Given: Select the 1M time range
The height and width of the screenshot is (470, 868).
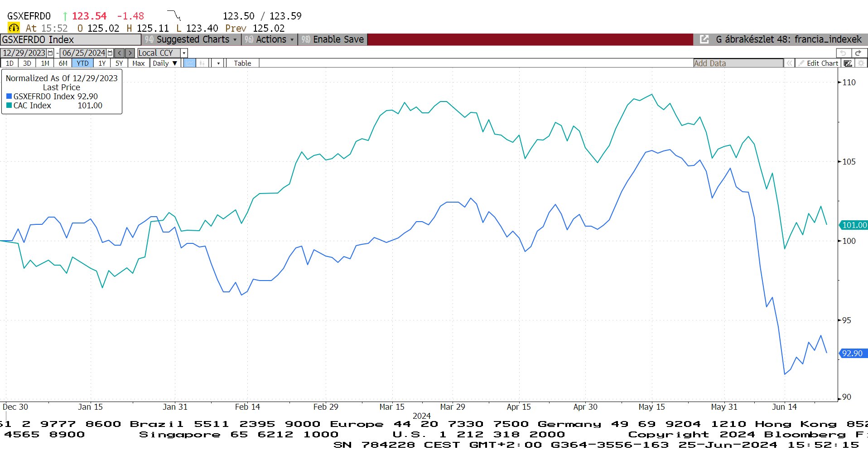Looking at the screenshot, I should pos(45,63).
